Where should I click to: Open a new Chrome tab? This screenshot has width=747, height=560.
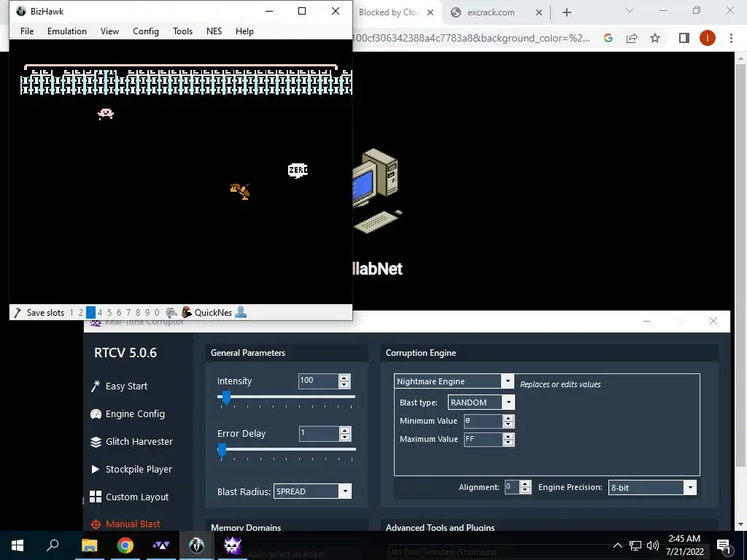coord(566,13)
